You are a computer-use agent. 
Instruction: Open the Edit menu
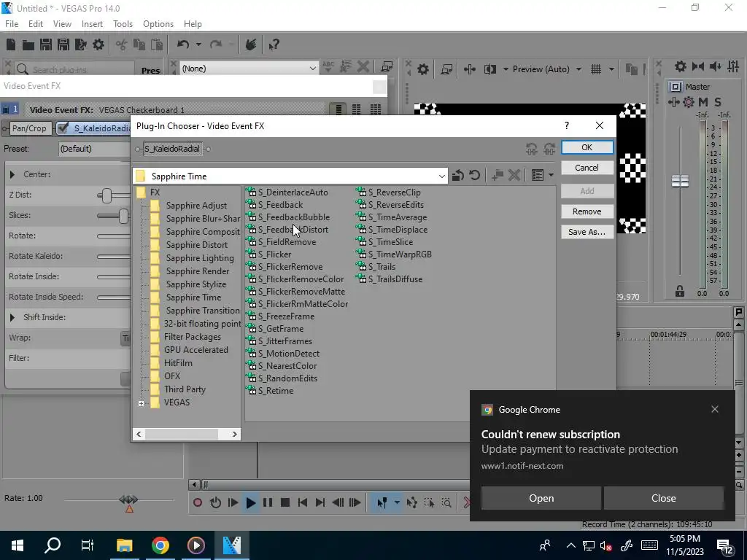click(36, 24)
